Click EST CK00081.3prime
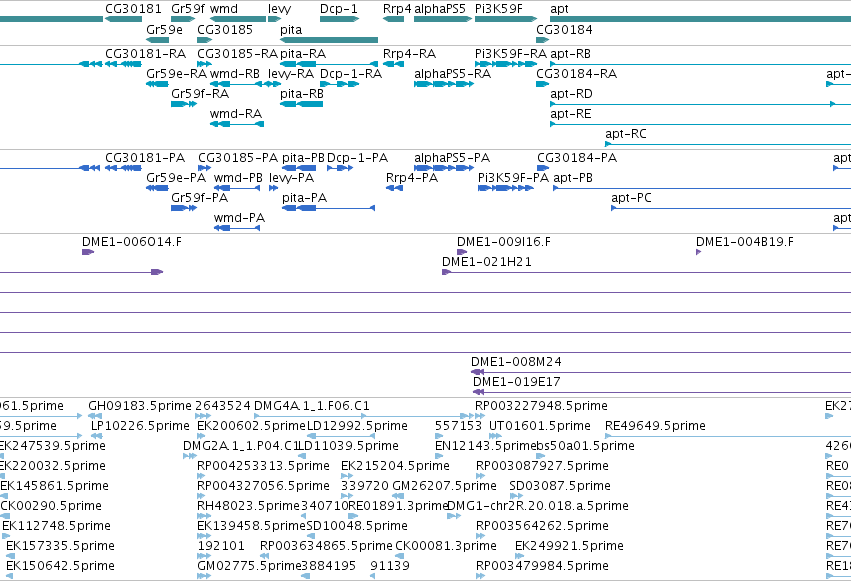 tap(446, 546)
